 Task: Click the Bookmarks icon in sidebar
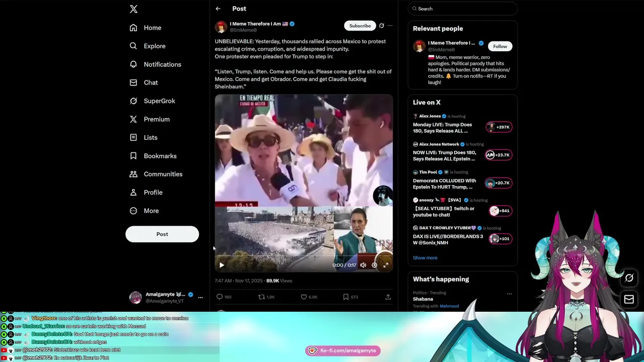click(x=133, y=156)
